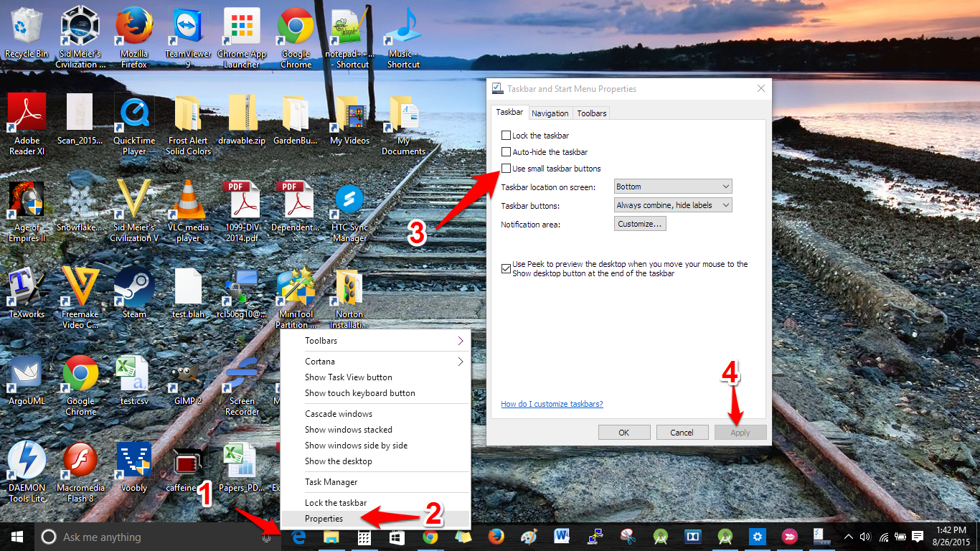Open the VLC media player desktop shortcut
The width and height of the screenshot is (980, 551).
point(188,203)
